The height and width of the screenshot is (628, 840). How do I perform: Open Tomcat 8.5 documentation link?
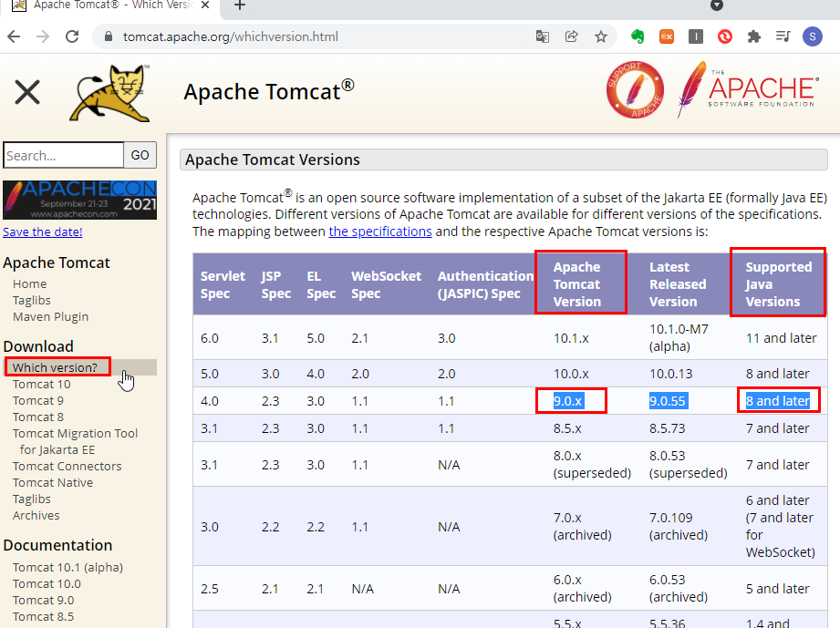(44, 617)
